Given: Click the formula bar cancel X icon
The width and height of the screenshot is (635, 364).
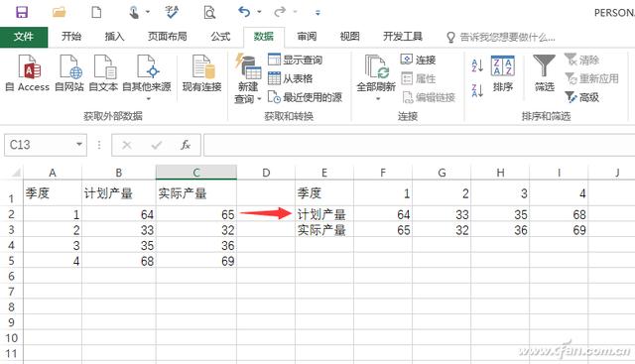Looking at the screenshot, I should 127,145.
